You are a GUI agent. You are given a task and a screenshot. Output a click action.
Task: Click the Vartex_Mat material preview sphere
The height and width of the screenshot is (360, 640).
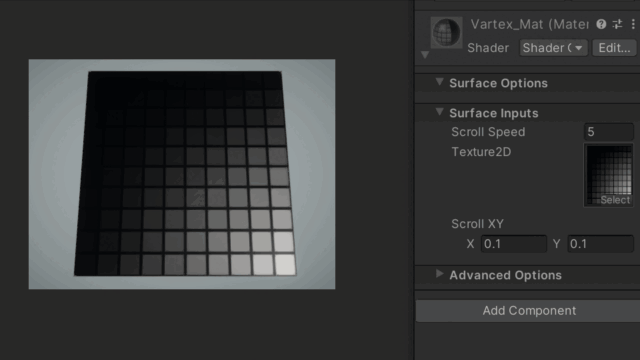coord(446,32)
